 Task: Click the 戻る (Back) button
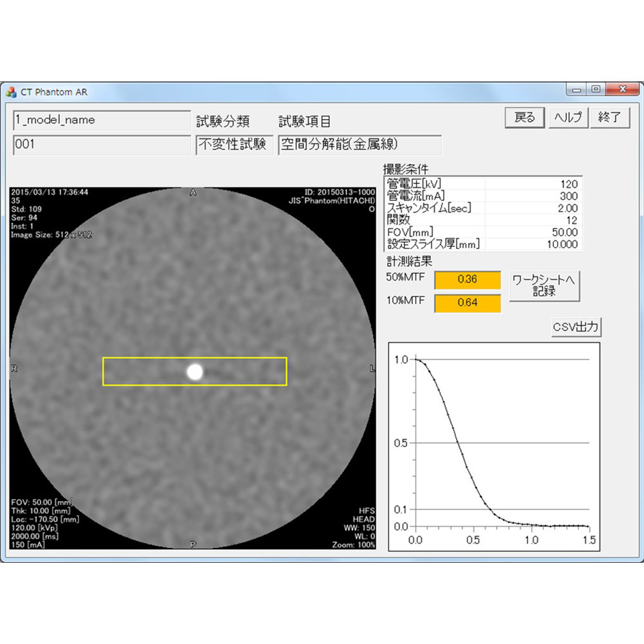click(x=524, y=117)
